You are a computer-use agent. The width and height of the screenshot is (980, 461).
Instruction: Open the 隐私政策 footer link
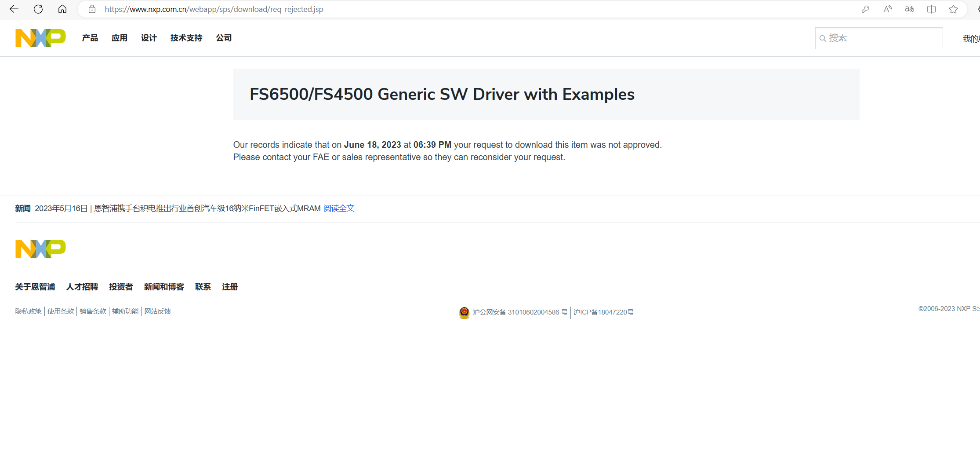click(28, 311)
